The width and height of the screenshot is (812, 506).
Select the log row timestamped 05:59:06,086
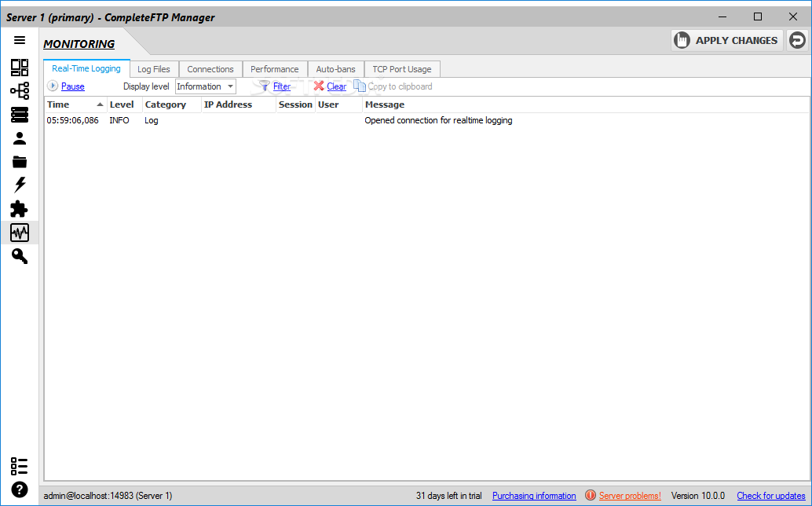tap(426, 120)
